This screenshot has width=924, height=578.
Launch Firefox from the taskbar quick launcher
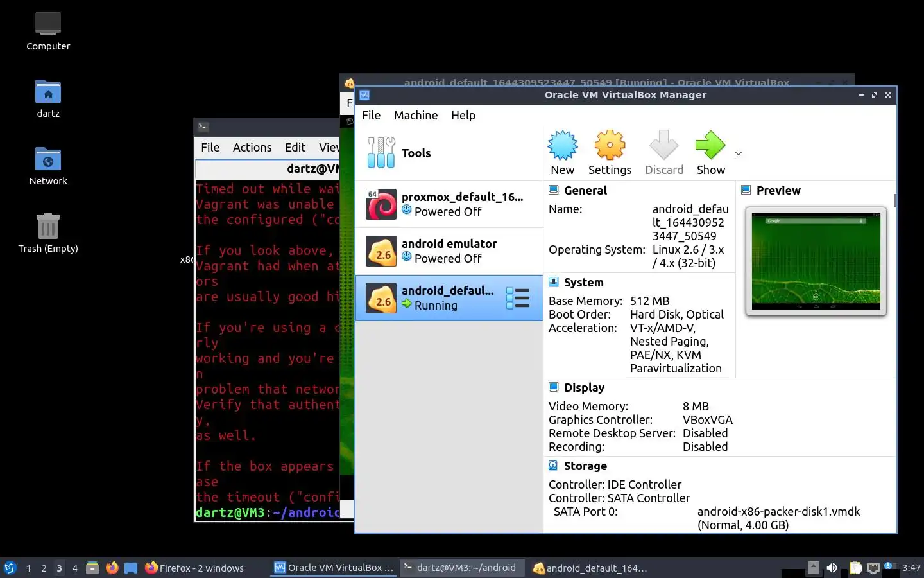[112, 568]
